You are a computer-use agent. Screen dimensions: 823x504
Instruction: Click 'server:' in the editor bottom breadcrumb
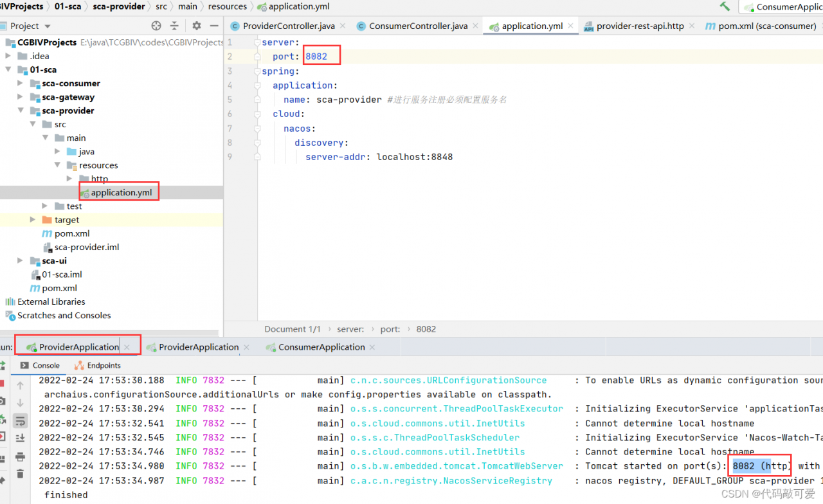coord(351,328)
